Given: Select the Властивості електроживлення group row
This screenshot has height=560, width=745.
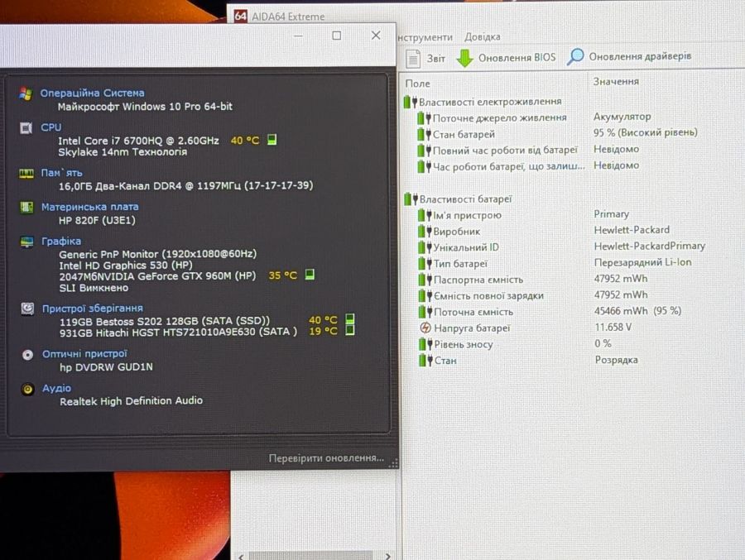Looking at the screenshot, I should (x=483, y=102).
